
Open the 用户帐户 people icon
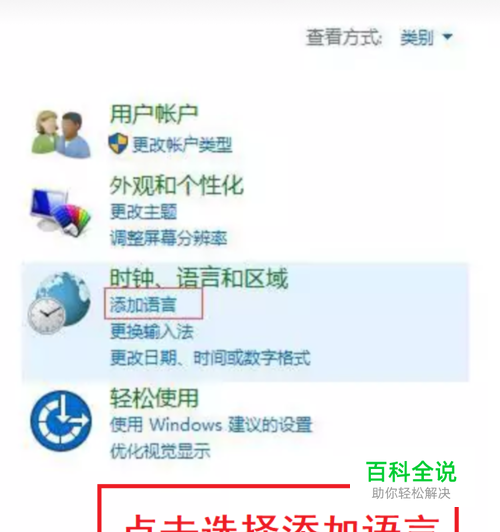[61, 134]
